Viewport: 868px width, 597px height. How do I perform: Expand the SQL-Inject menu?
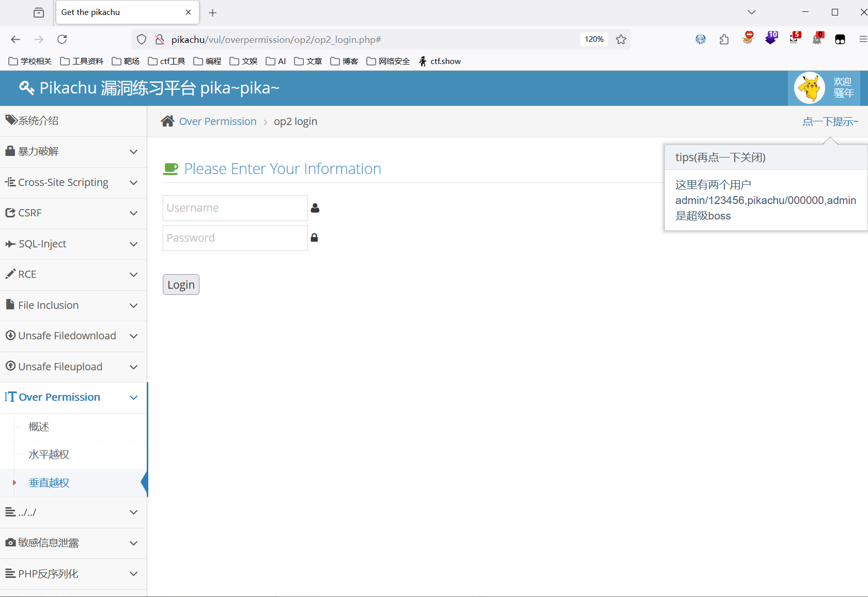click(x=73, y=244)
